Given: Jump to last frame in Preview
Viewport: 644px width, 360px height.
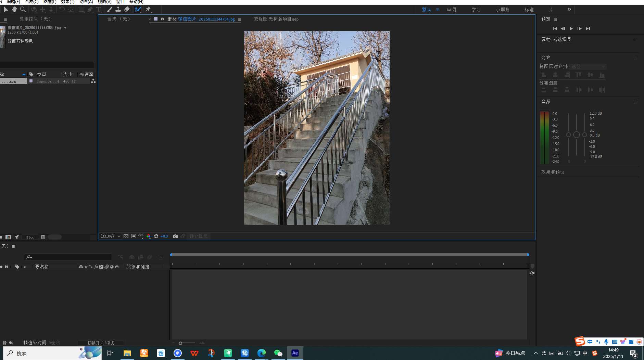Looking at the screenshot, I should pos(588,28).
